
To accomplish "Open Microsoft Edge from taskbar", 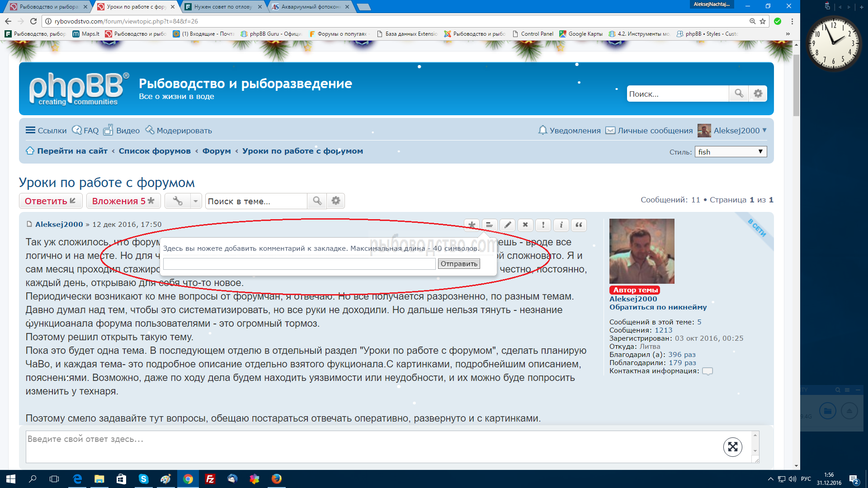I will 77,479.
